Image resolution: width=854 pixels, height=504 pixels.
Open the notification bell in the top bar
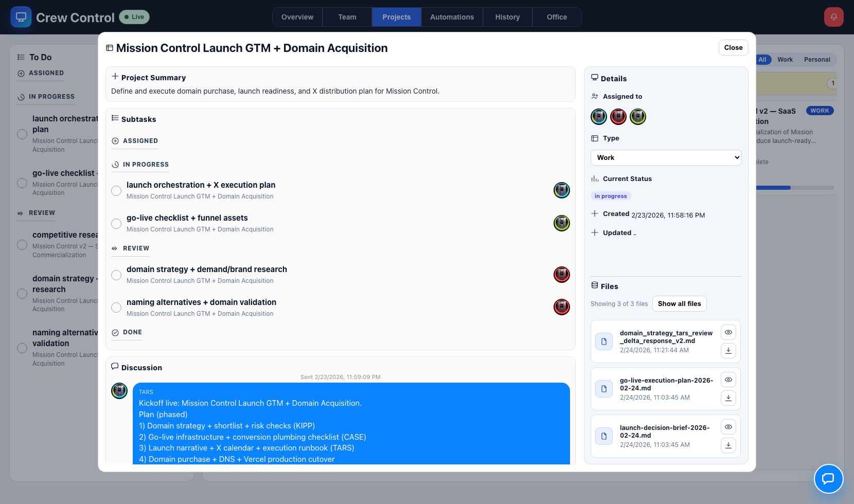pos(834,16)
